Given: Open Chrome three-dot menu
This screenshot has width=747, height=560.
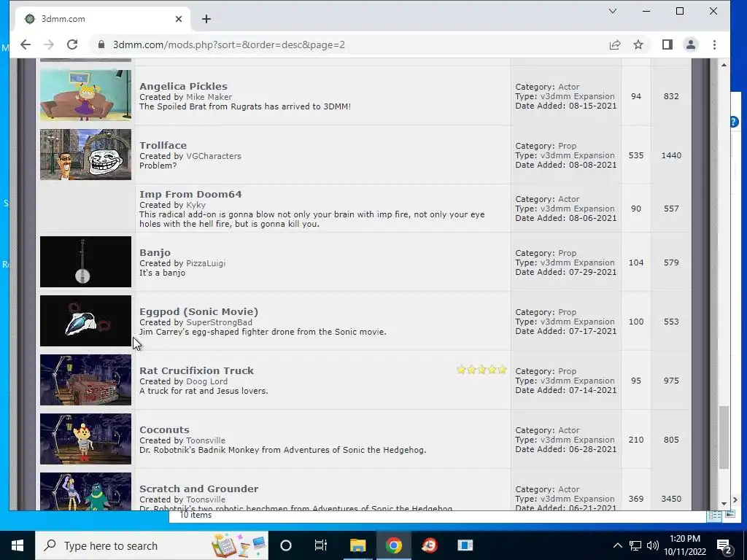Looking at the screenshot, I should coord(714,44).
